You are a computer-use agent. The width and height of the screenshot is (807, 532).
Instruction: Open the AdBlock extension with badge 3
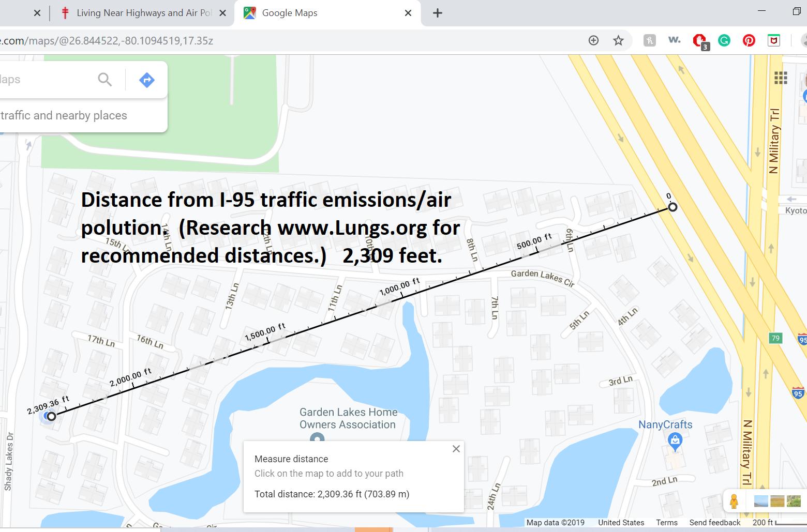700,41
